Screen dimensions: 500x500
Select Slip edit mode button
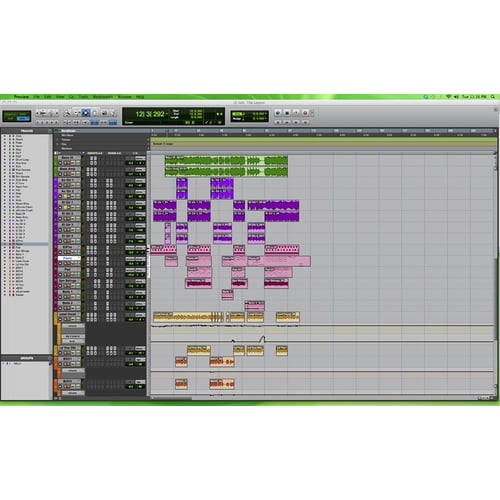(x=11, y=119)
